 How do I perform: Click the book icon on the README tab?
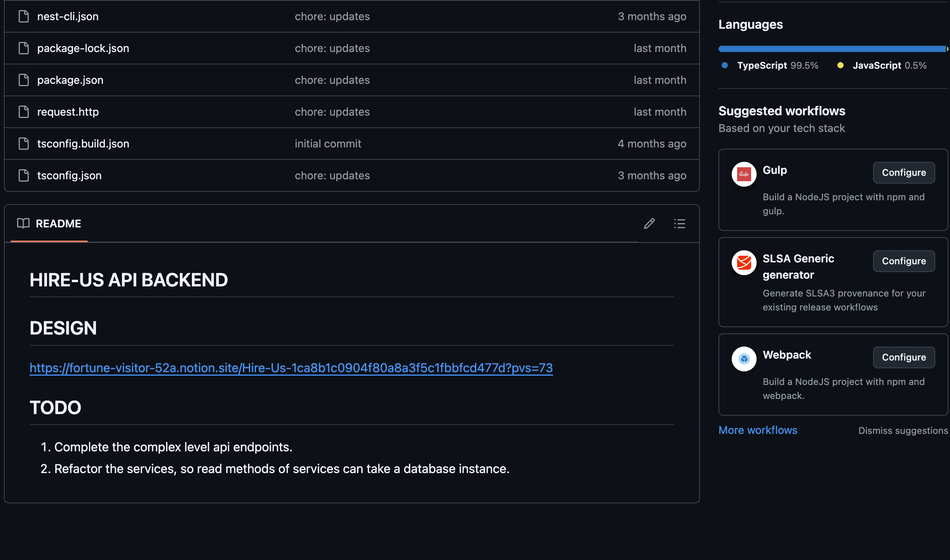[23, 224]
